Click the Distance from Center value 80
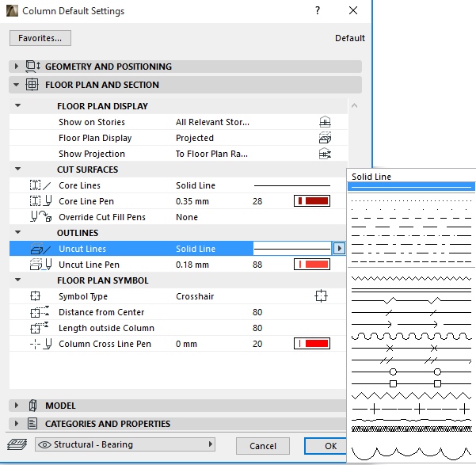This screenshot has width=476, height=465. tap(257, 312)
